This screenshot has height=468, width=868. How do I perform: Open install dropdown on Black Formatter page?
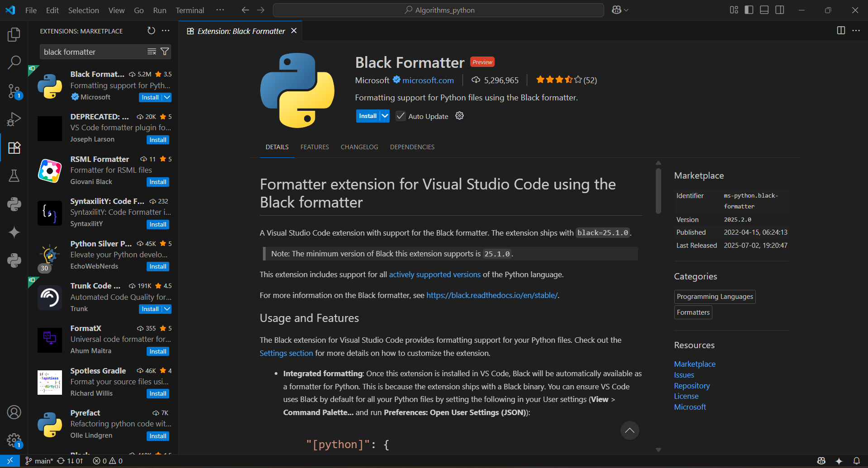click(x=385, y=116)
